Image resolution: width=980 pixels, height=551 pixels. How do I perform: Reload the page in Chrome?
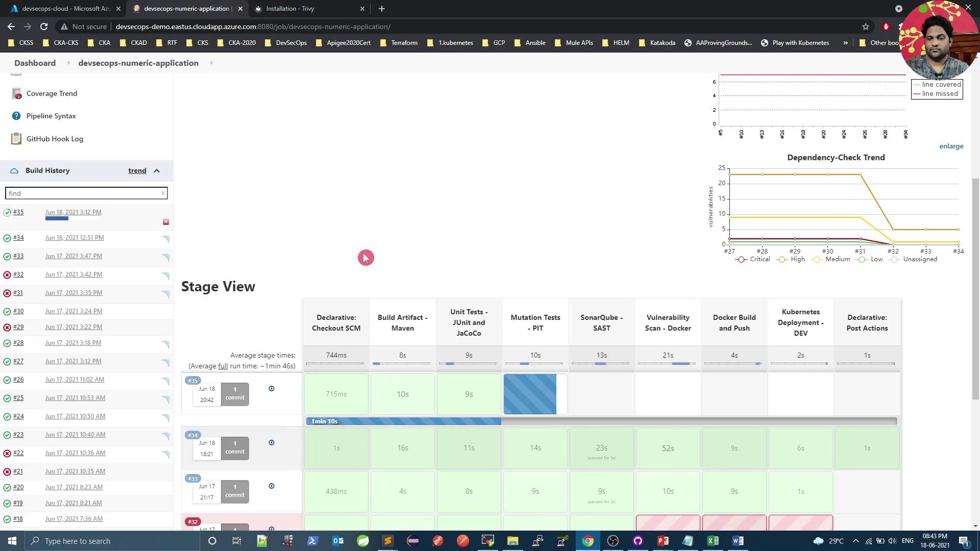click(44, 27)
